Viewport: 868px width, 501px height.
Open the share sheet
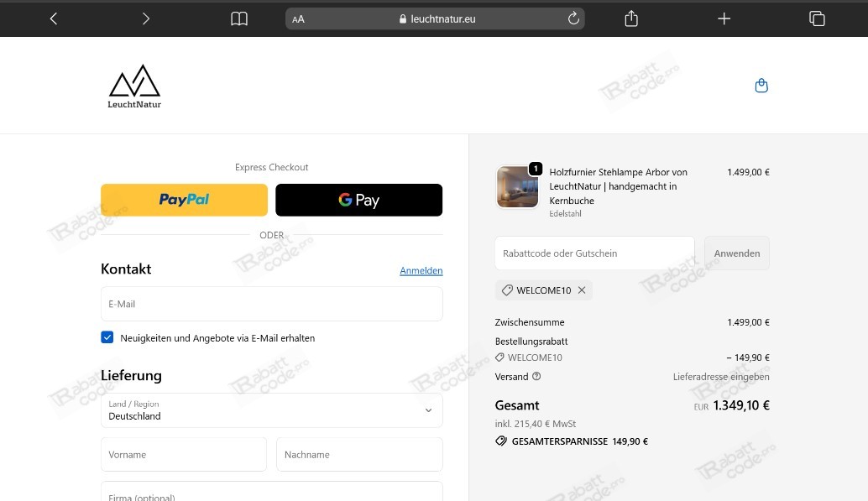(x=630, y=18)
